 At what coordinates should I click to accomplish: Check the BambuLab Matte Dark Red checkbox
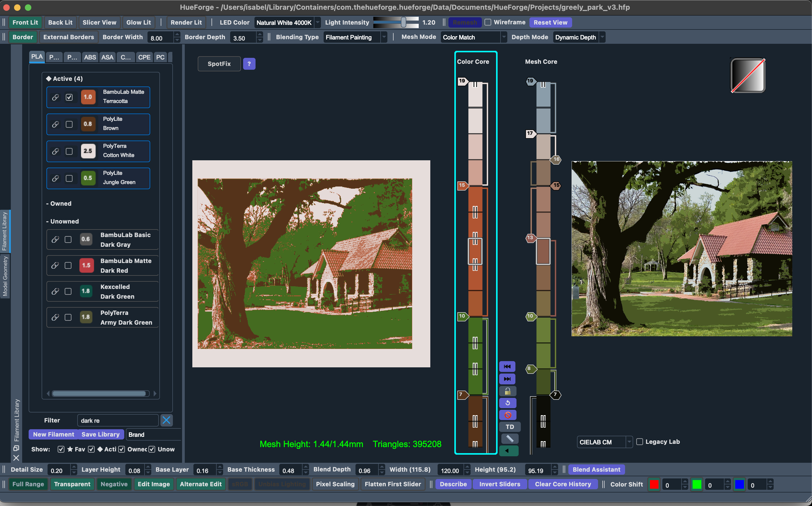(68, 265)
